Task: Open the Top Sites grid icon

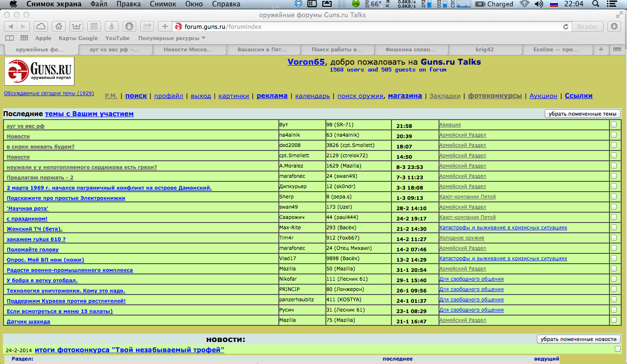Action: click(24, 38)
